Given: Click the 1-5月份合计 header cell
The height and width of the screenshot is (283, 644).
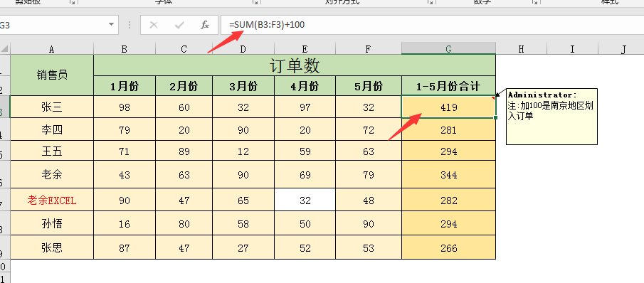Looking at the screenshot, I should click(x=448, y=86).
